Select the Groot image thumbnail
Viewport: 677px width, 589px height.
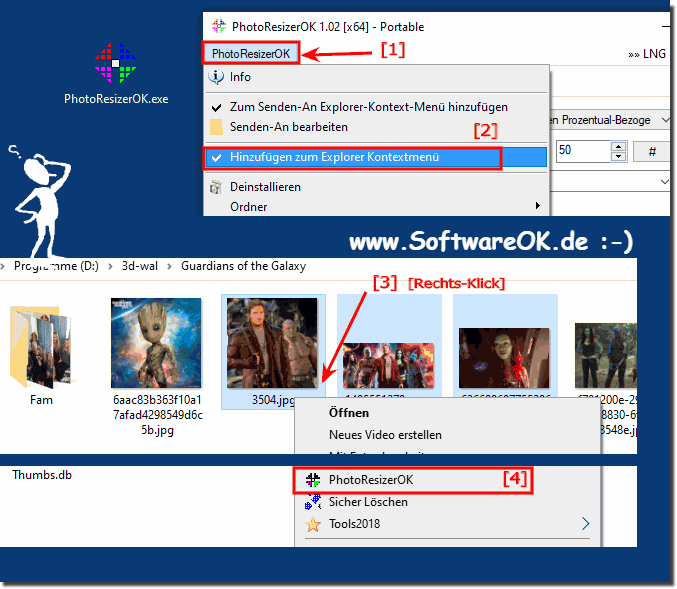tap(156, 343)
